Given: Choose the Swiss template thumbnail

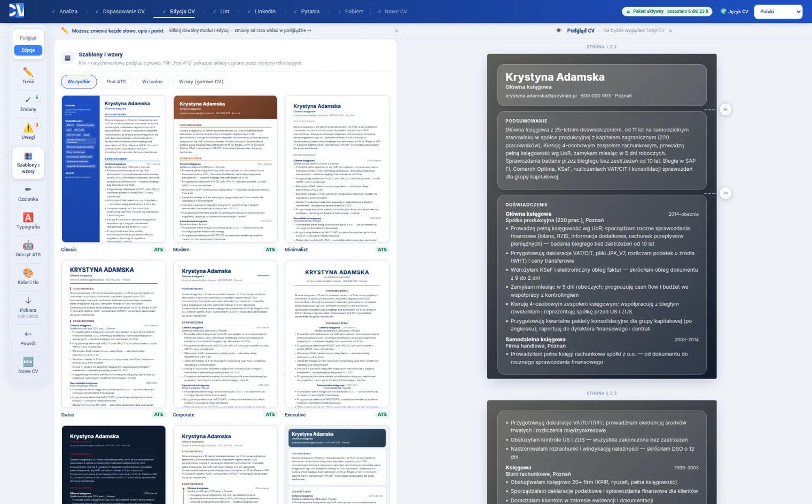Looking at the screenshot, I should coord(113,334).
